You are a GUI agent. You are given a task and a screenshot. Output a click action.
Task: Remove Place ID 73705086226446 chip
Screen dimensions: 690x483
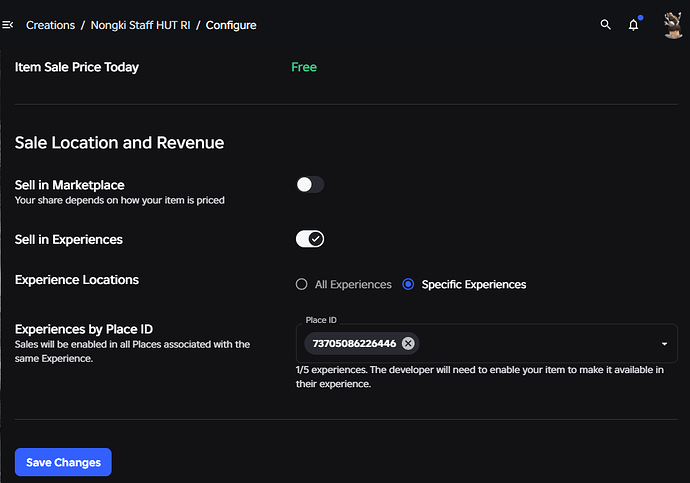click(x=408, y=343)
